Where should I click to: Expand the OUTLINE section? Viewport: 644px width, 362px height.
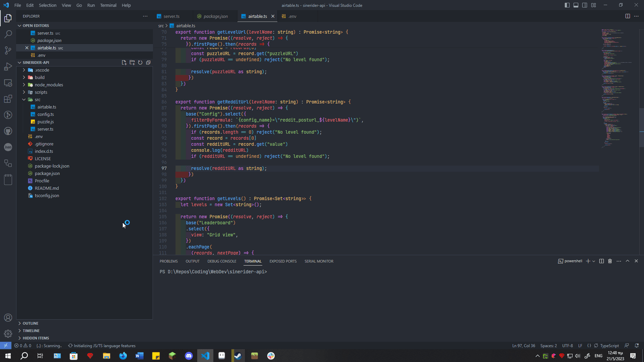click(30, 323)
